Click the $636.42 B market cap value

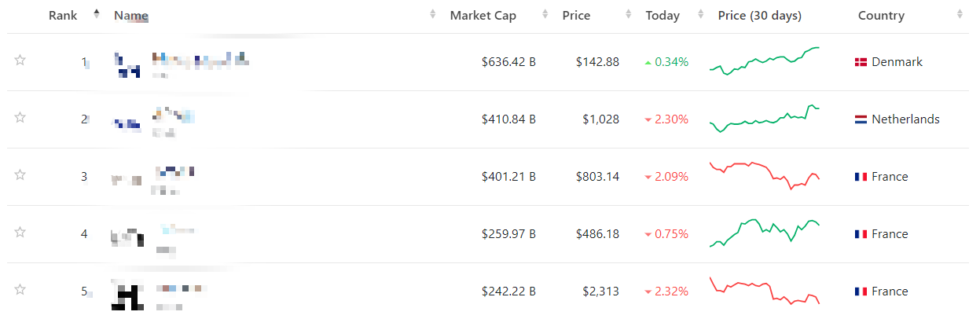coord(508,62)
